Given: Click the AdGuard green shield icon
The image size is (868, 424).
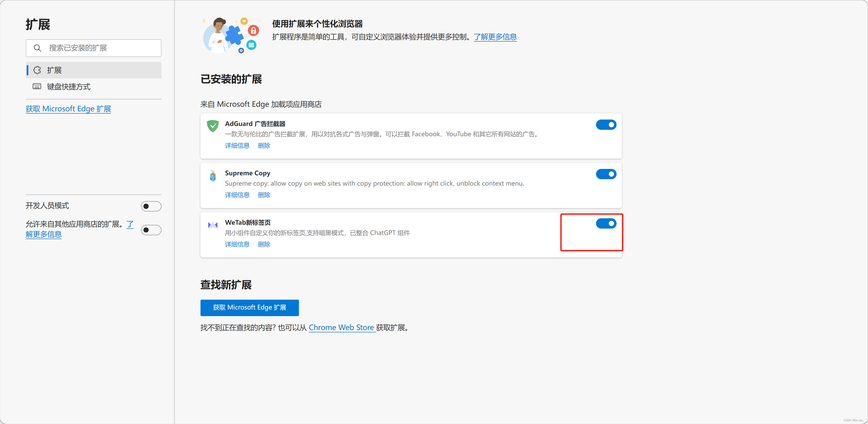Looking at the screenshot, I should coord(213,126).
